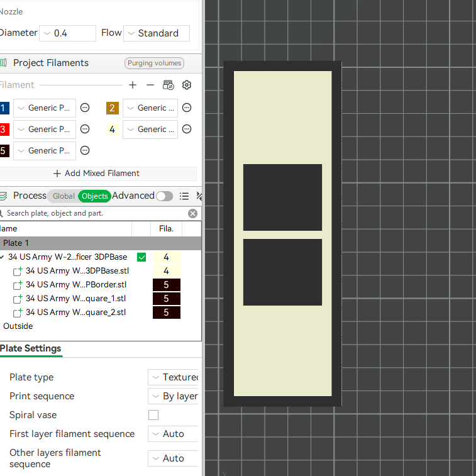Click filament 1 blue color swatch
The image size is (476, 476).
point(4,108)
